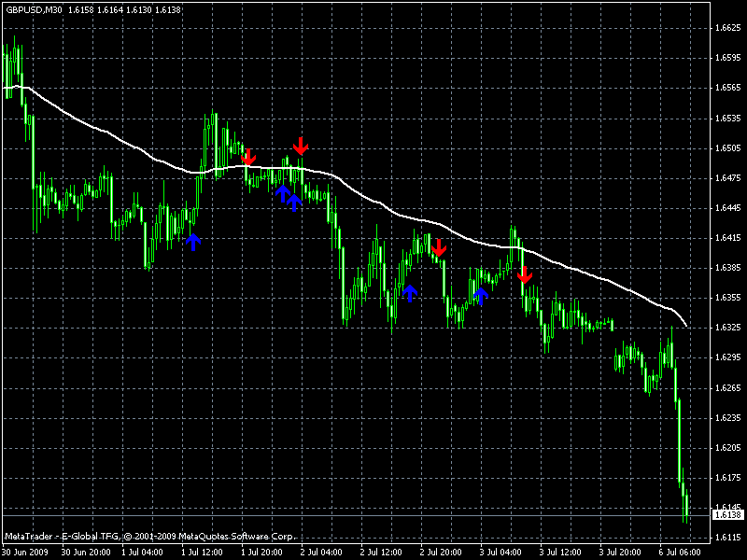Select the blue buy arrow before 3 Jul 04:00
The width and height of the screenshot is (747, 560).
[481, 296]
